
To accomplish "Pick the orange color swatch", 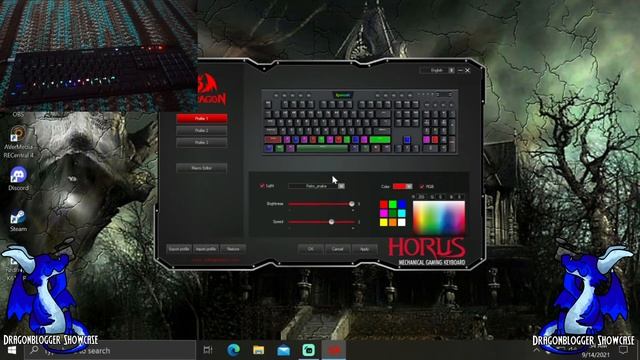I will point(393,222).
